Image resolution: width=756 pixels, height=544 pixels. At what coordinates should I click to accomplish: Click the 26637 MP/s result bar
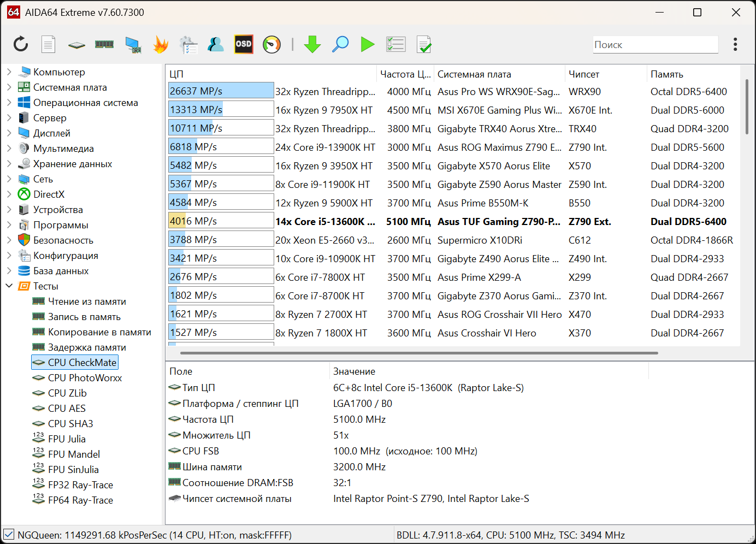(221, 91)
